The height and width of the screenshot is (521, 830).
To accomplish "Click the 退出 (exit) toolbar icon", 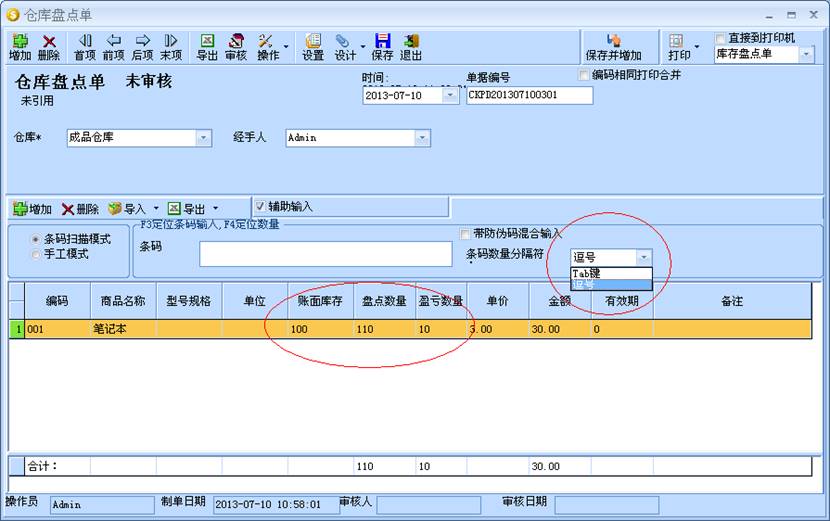I will point(411,47).
